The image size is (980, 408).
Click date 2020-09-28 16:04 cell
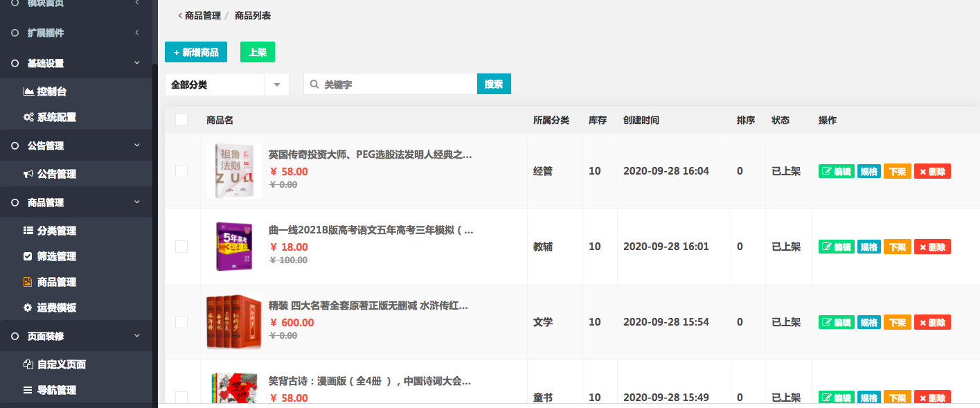[x=666, y=171]
